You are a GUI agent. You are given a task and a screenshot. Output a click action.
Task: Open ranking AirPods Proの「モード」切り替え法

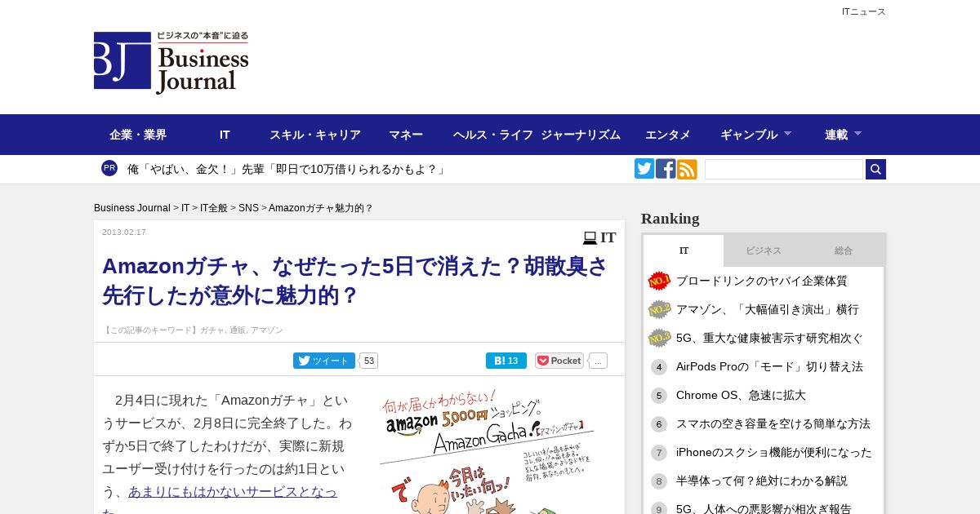point(769,367)
